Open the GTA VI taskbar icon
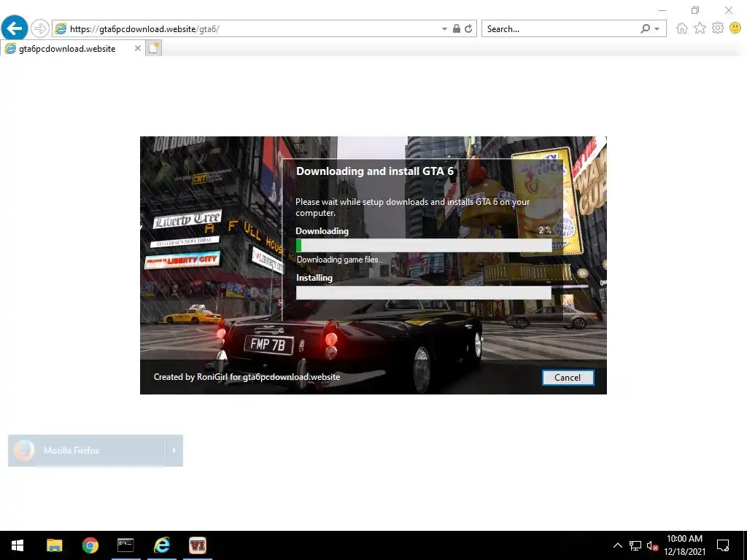The image size is (747, 560). [x=197, y=545]
